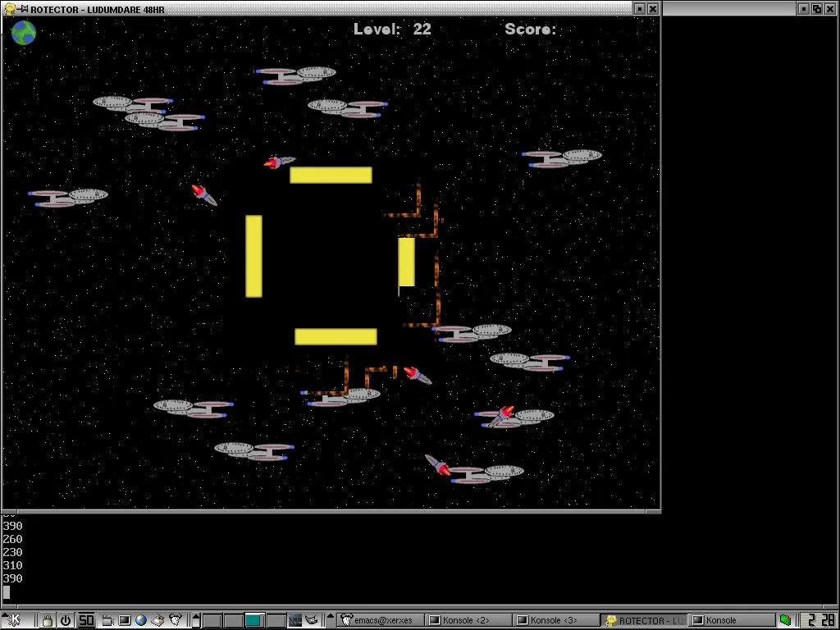The image size is (840, 630).
Task: Click the Earth globe icon in game
Action: [24, 33]
